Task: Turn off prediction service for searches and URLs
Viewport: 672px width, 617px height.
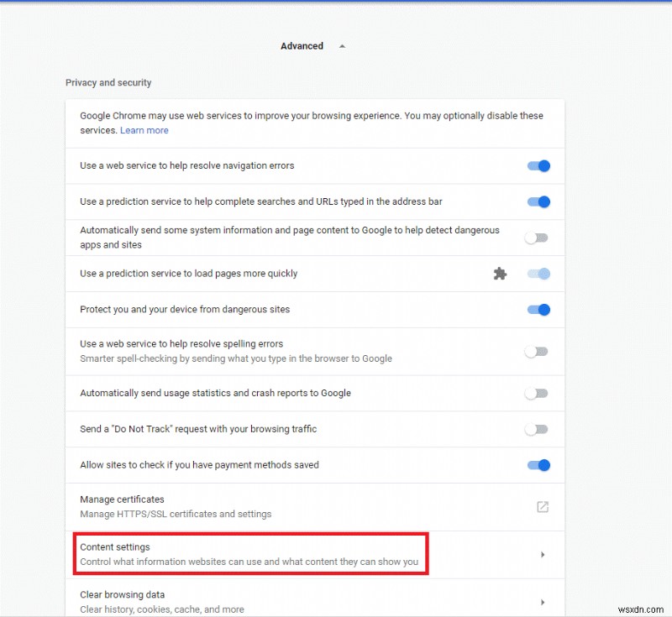Action: (x=538, y=201)
